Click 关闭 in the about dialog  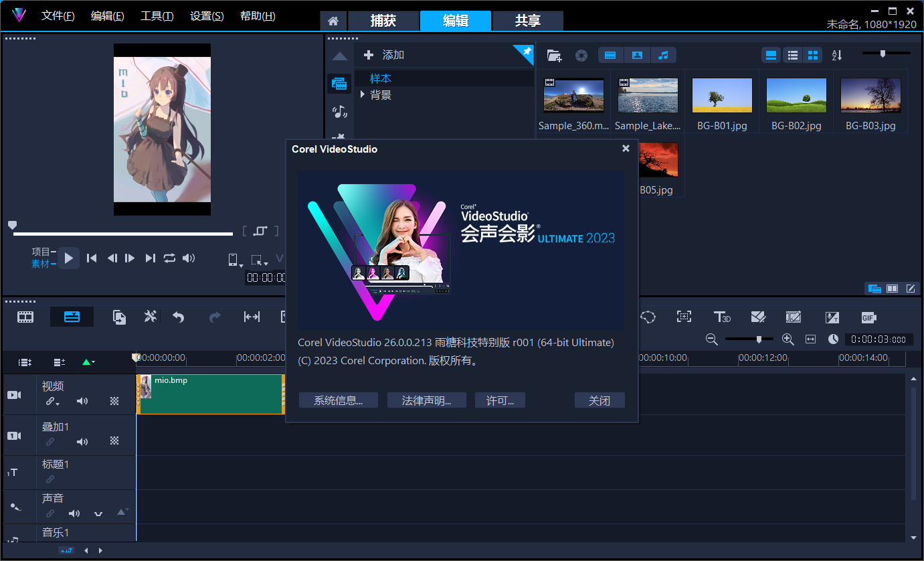click(x=599, y=400)
